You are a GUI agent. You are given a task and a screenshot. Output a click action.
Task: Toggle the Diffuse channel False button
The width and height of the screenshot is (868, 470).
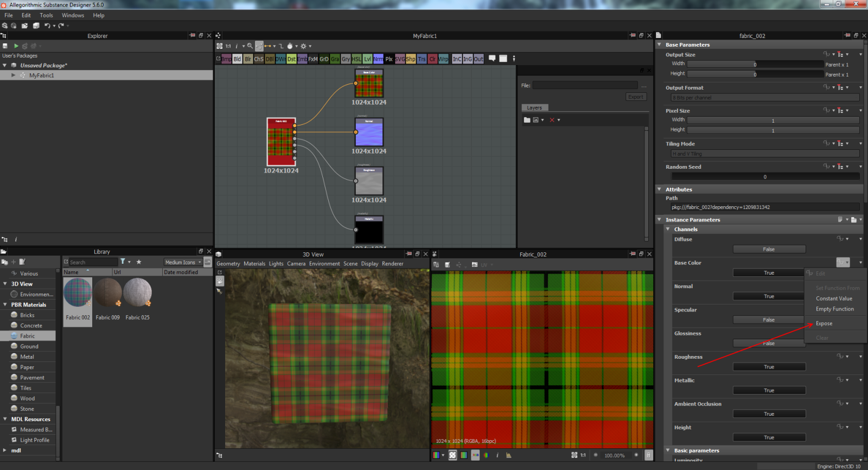(x=769, y=249)
